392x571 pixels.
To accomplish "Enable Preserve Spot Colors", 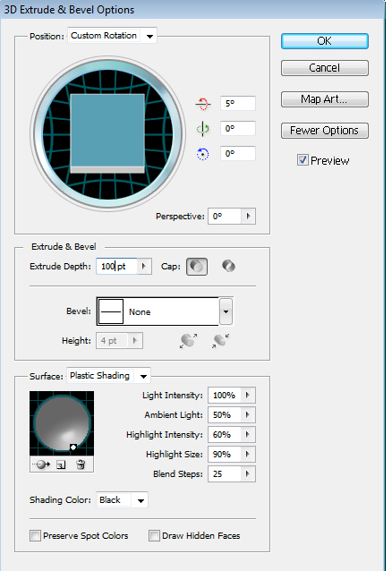I will click(x=35, y=536).
